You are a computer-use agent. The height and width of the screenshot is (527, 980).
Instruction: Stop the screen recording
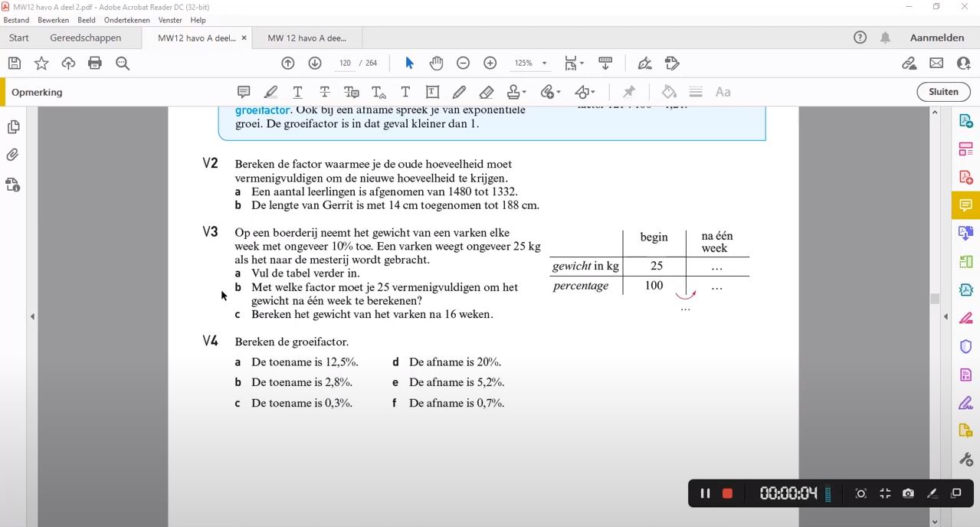pos(727,493)
